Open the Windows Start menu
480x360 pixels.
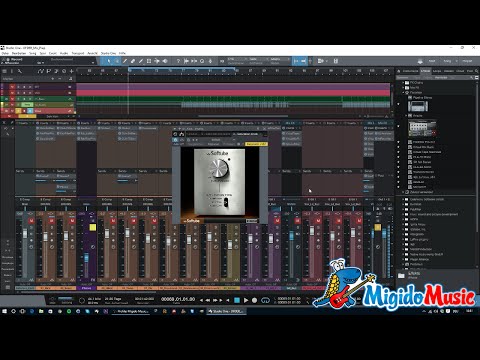tap(5, 311)
